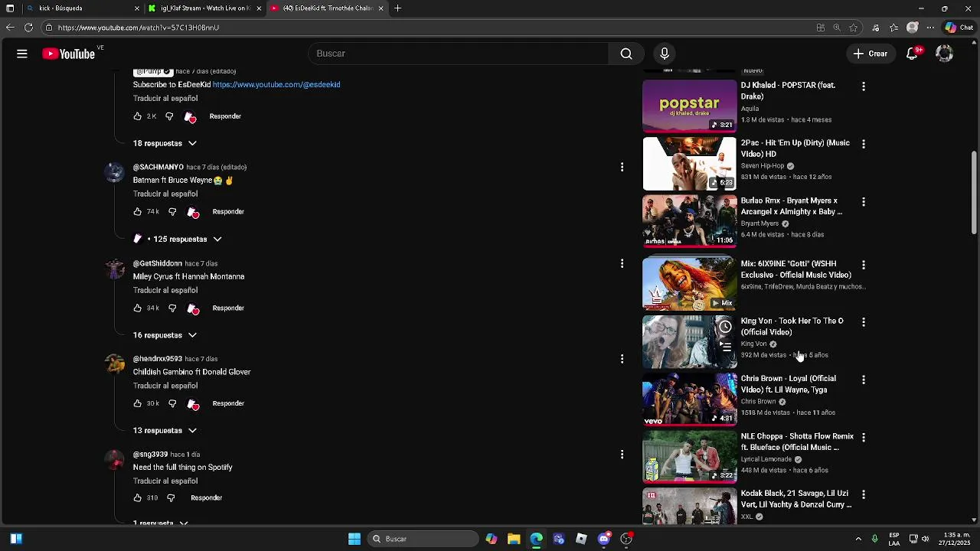Viewport: 980px width, 551px height.
Task: Open Microsoft Edge from the taskbar
Action: [x=536, y=539]
